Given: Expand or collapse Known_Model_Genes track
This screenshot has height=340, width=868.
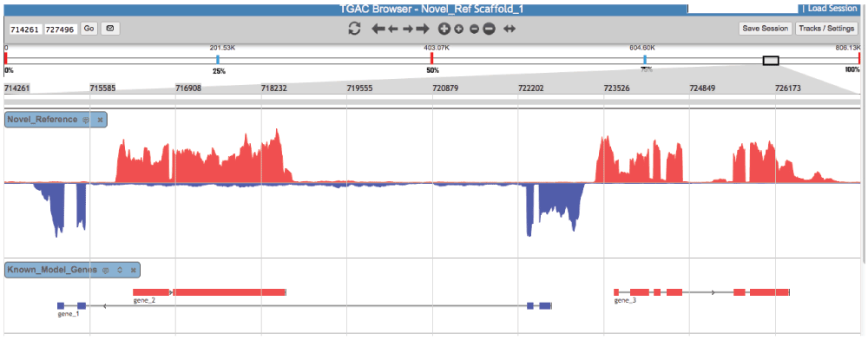Looking at the screenshot, I should click(119, 271).
